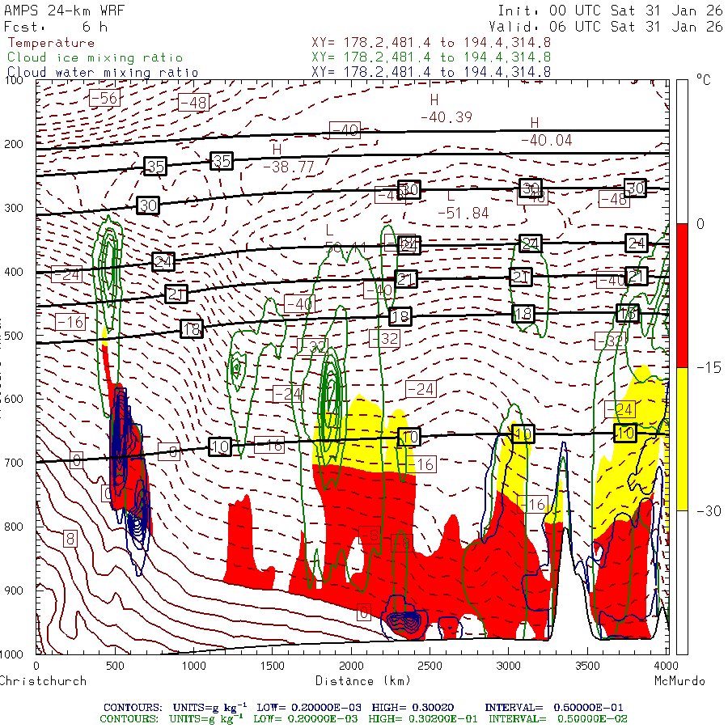Click the boxed 8 temperature contour label
Screen dimensions: 728x728
[70, 539]
